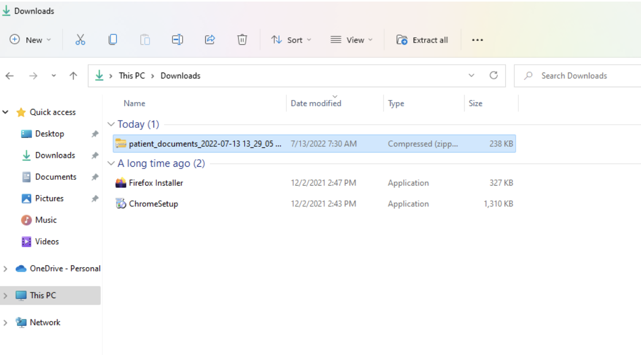
Task: Click inside the Search Downloads box
Action: point(574,75)
